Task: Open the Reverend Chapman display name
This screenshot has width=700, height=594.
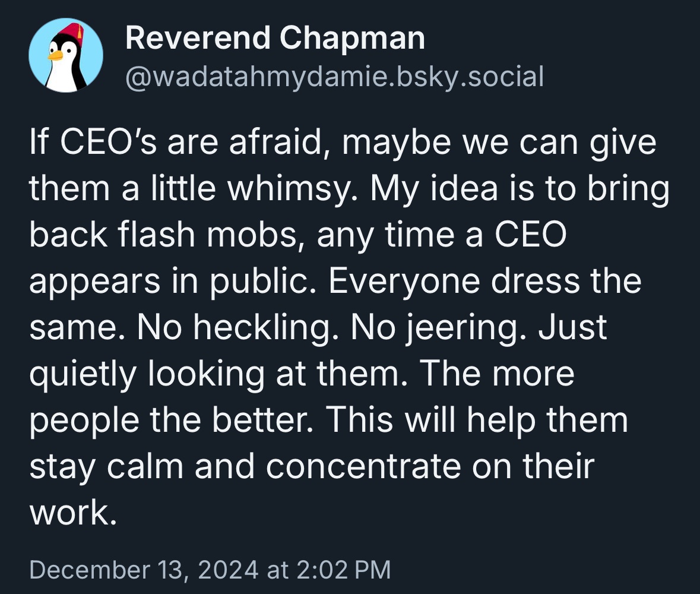Action: 275,37
